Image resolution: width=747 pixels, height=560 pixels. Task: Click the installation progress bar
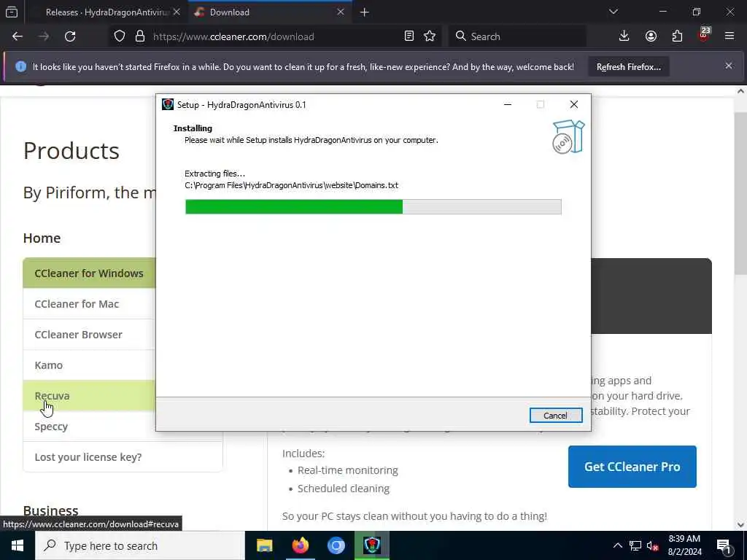point(373,206)
